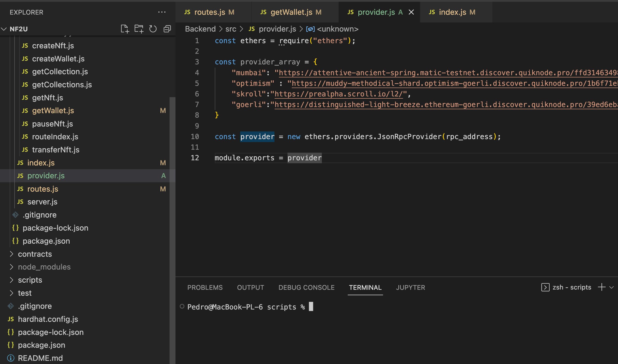This screenshot has height=364, width=618.
Task: Click src in the breadcrumb path
Action: click(231, 29)
